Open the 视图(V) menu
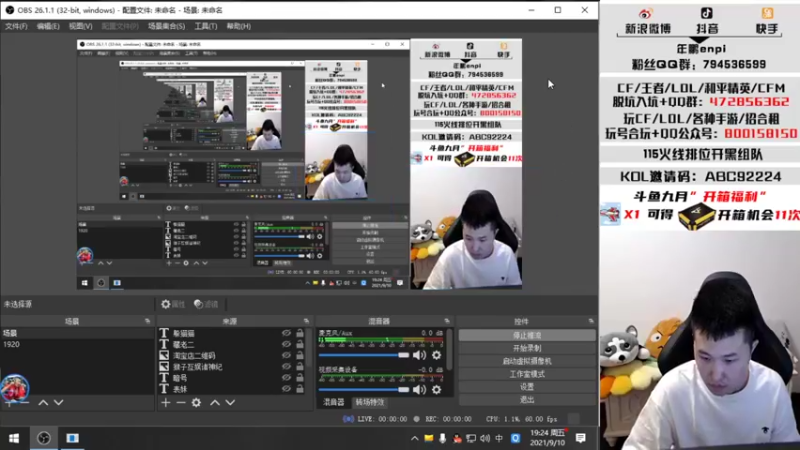The width and height of the screenshot is (800, 450). pos(81,26)
